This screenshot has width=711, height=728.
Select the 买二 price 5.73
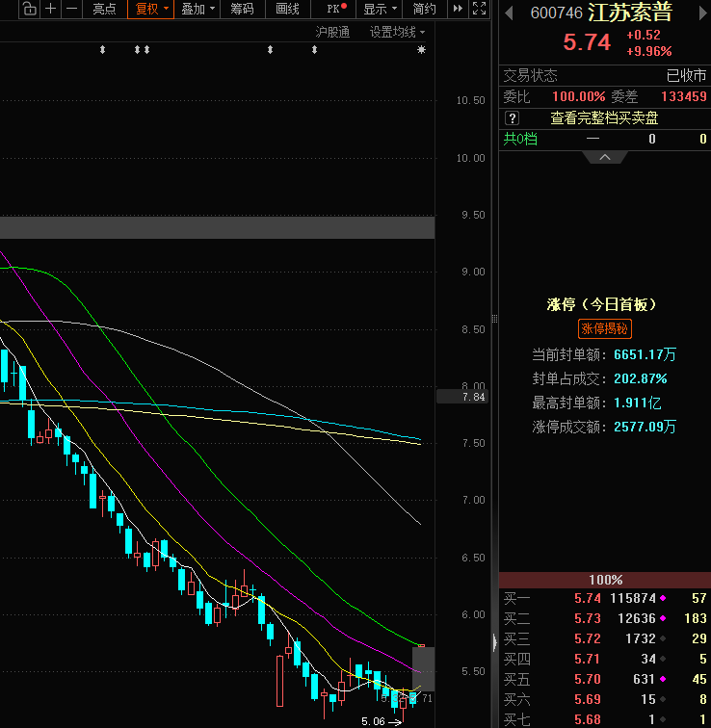tap(588, 618)
